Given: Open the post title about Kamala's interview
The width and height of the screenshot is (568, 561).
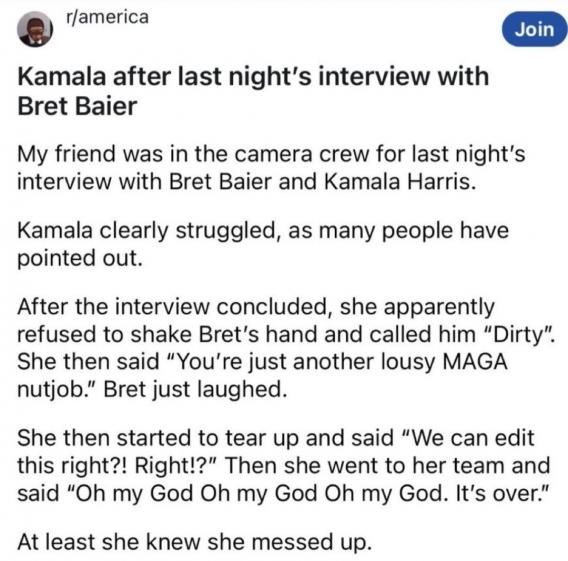Looking at the screenshot, I should 253,91.
